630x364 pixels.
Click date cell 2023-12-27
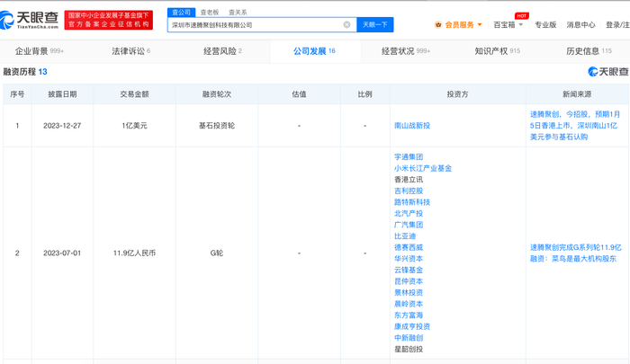pyautogui.click(x=62, y=126)
